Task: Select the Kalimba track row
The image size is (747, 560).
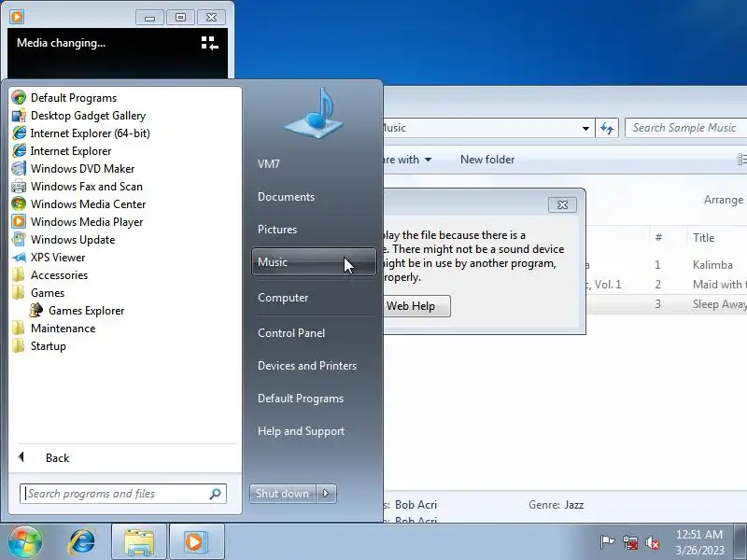Action: pyautogui.click(x=666, y=265)
